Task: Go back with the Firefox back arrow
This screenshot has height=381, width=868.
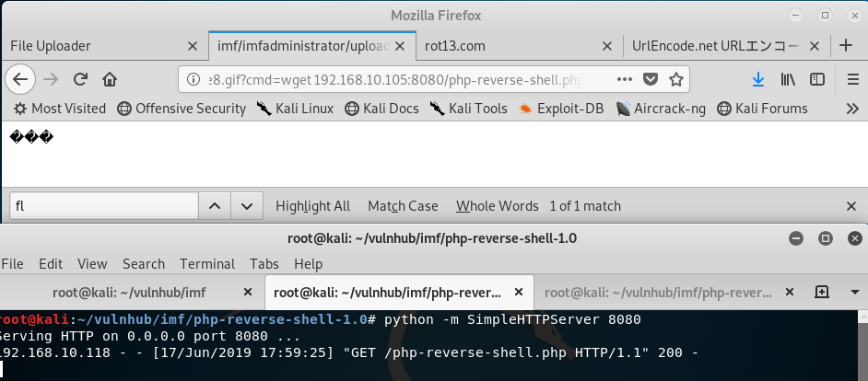Action: tap(20, 80)
